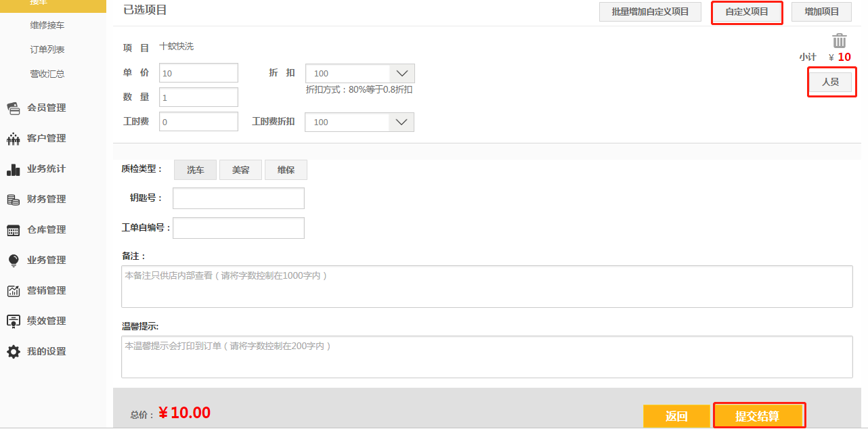This screenshot has width=868, height=429.
Task: Click the 仓库管理 warehouse icon
Action: point(14,230)
